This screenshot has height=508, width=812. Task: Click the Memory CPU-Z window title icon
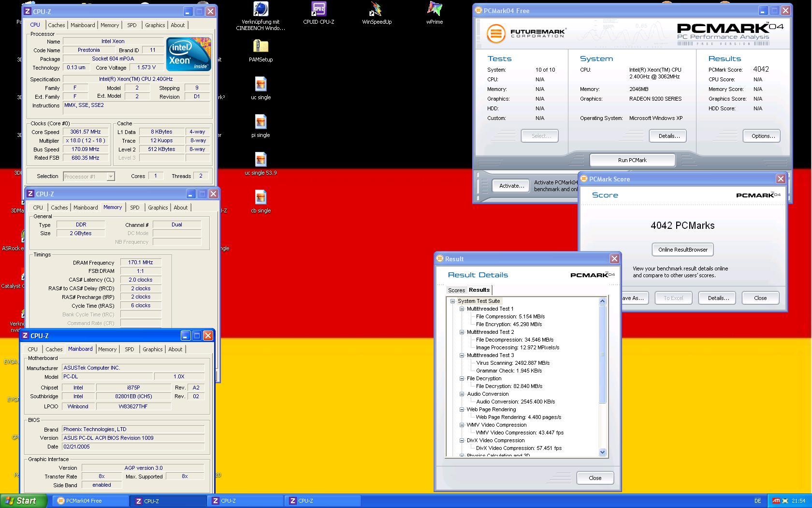pyautogui.click(x=30, y=194)
